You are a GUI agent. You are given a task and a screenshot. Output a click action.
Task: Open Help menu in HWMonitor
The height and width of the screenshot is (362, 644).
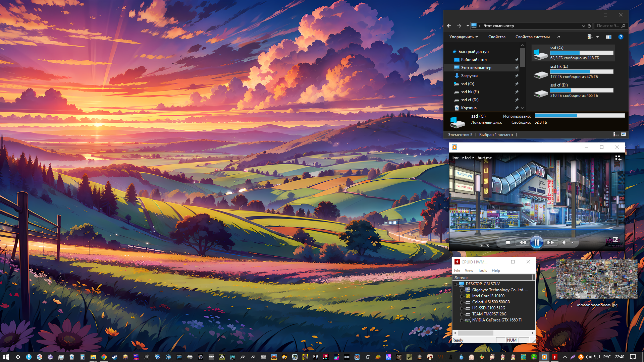pos(496,270)
